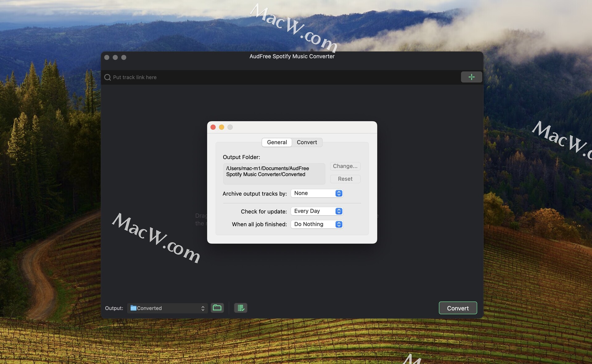
Task: Minimize the preferences dialog with yellow button
Action: pos(221,127)
